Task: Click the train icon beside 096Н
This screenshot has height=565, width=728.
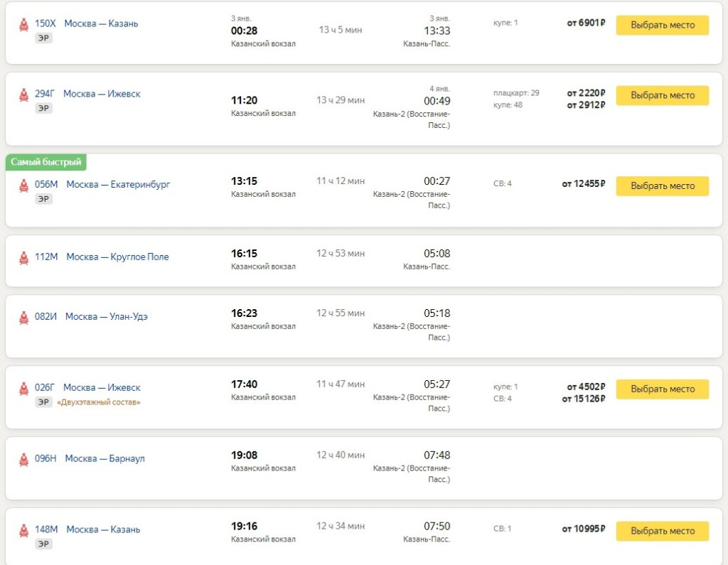Action: click(x=24, y=459)
